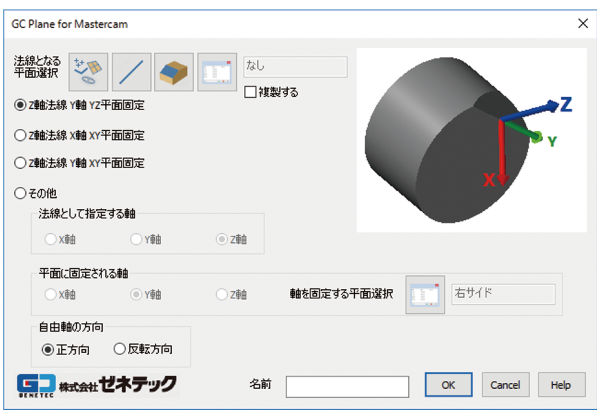
Task: Open plane selection icon beside 右サイド field
Action: coord(425,295)
